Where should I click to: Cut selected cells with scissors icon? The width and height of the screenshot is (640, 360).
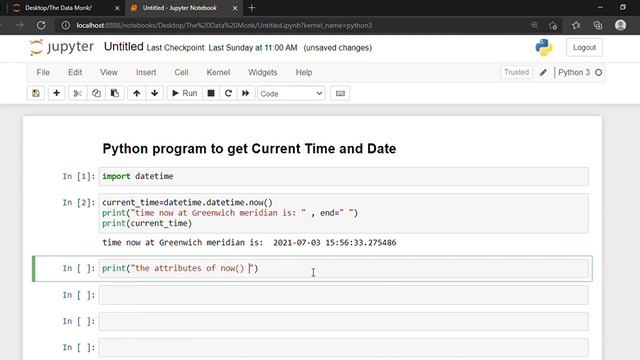[x=78, y=93]
